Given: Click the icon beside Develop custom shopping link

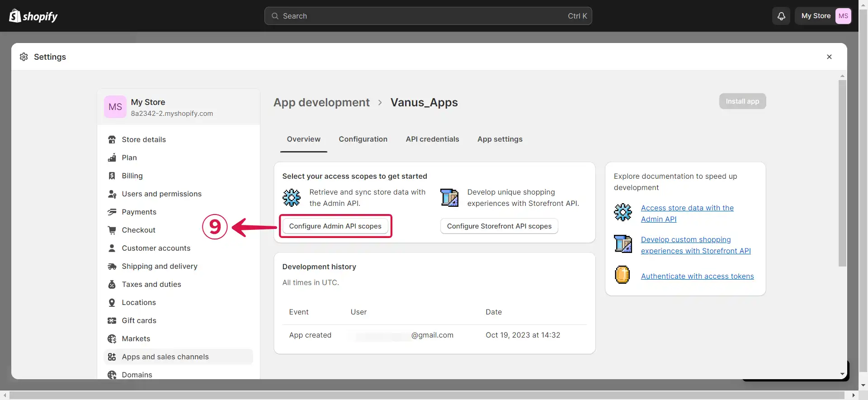Looking at the screenshot, I should click(623, 244).
